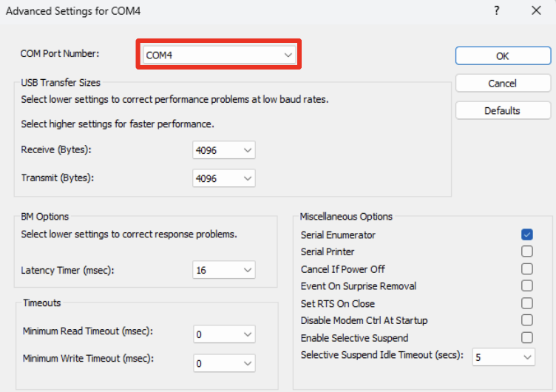Close the Advanced Settings dialog

536,10
